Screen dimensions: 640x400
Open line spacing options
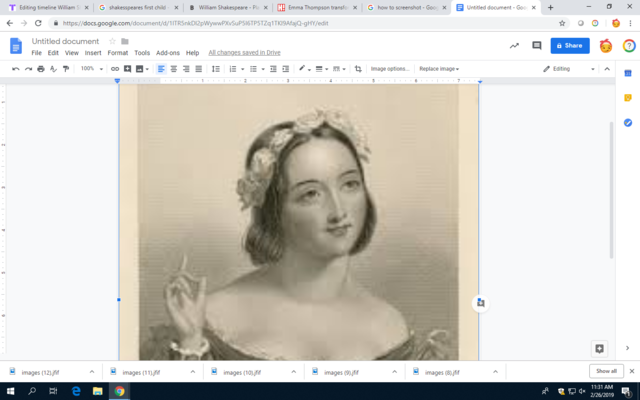pyautogui.click(x=216, y=69)
